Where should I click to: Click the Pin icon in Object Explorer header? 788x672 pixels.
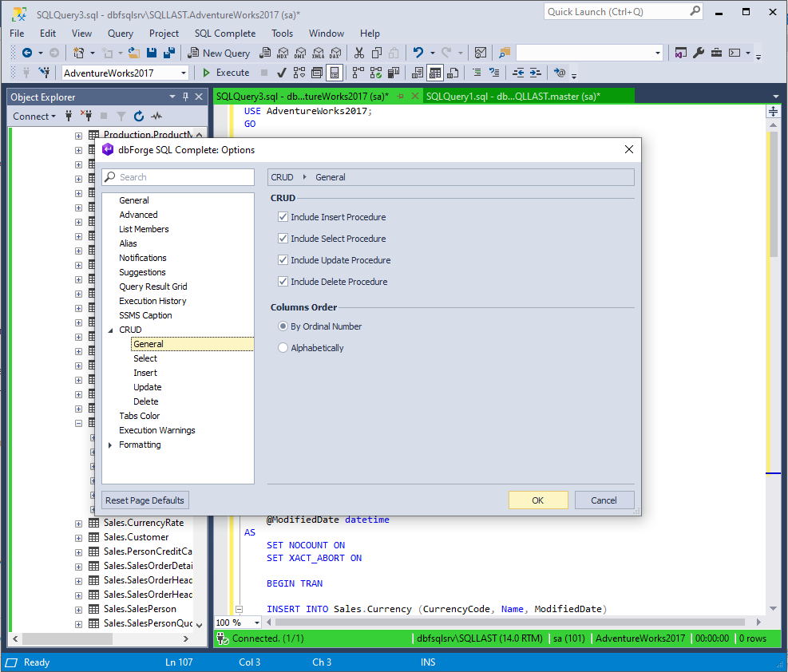click(185, 97)
